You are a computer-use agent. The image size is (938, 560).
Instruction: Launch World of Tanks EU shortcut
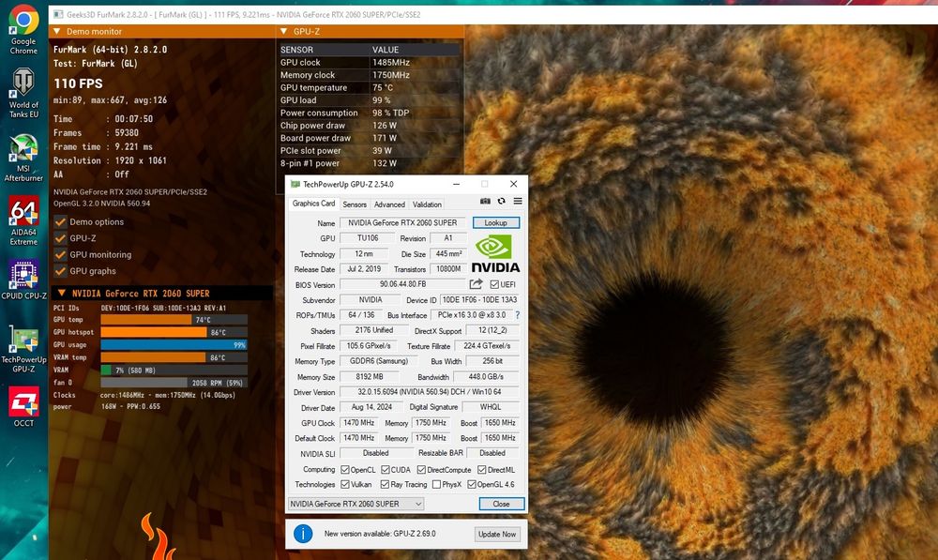coord(23,94)
